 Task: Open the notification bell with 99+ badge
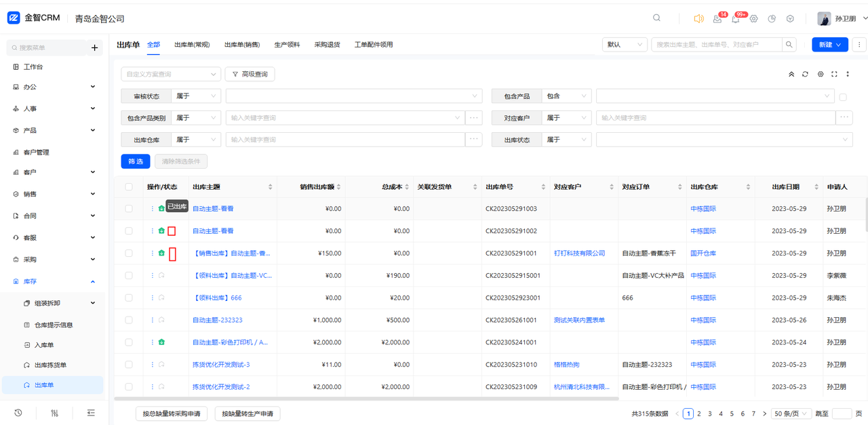pos(736,19)
